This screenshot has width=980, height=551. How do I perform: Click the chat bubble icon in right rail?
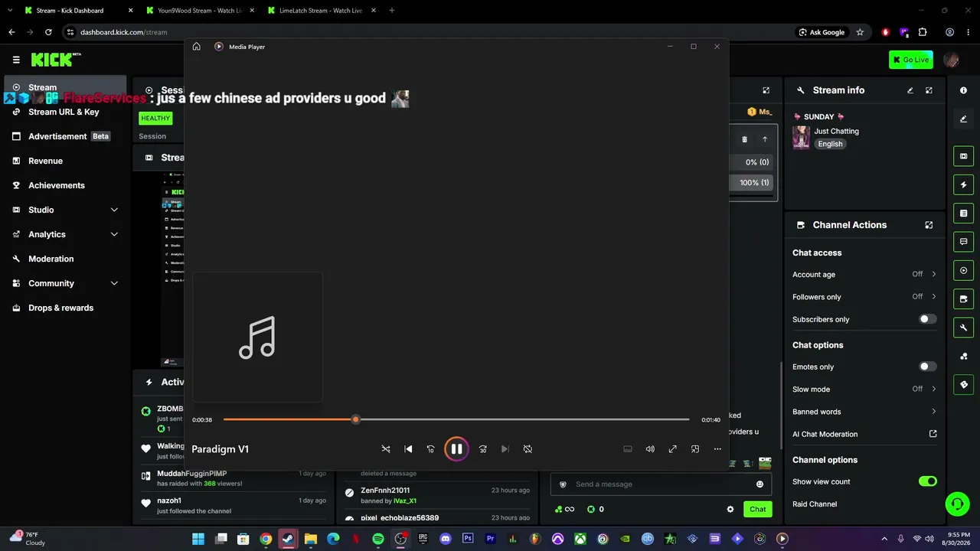[x=963, y=242]
